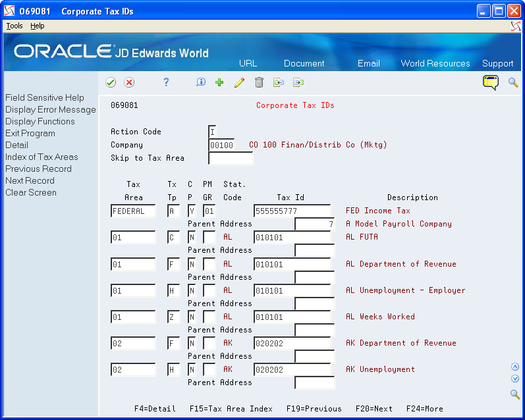Click Tx Tp field with value Z

tap(173, 317)
